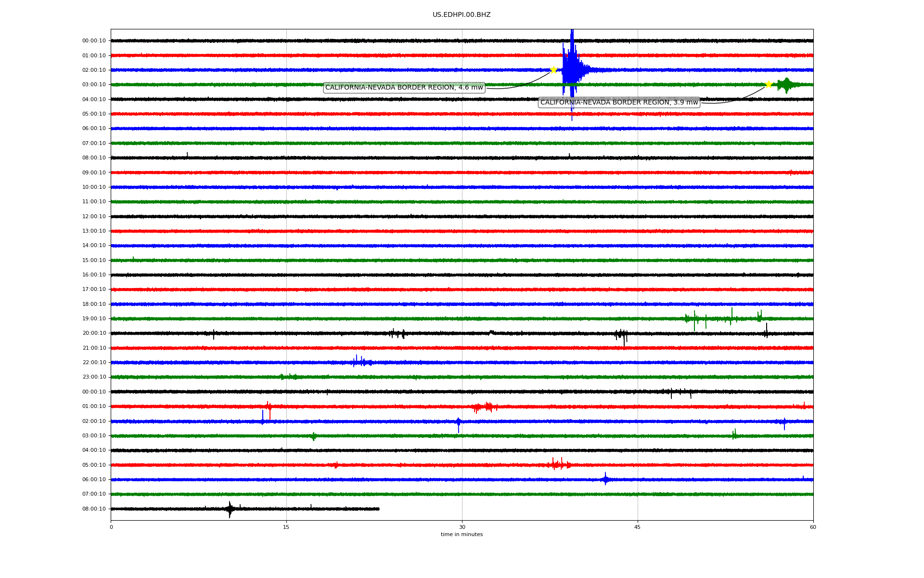Click the x-axis tick label 30
This screenshot has height=578, width=924.
pyautogui.click(x=462, y=527)
